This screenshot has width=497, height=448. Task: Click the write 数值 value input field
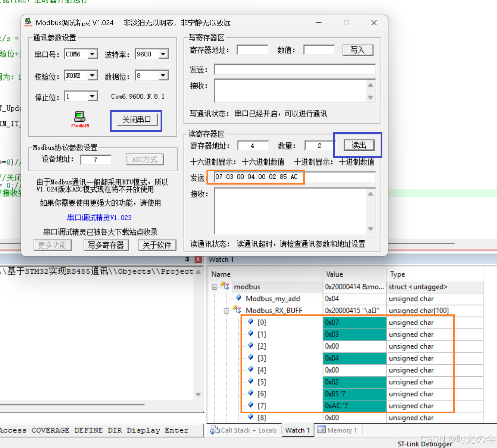tap(319, 50)
